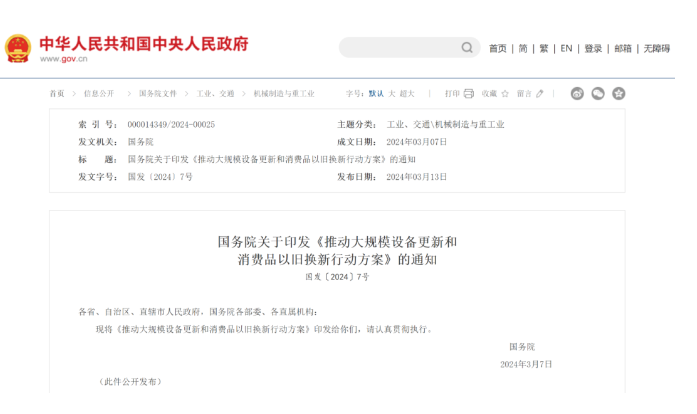This screenshot has height=414, width=697.
Task: Open the accessibility (无障碍) mode link
Action: (656, 48)
